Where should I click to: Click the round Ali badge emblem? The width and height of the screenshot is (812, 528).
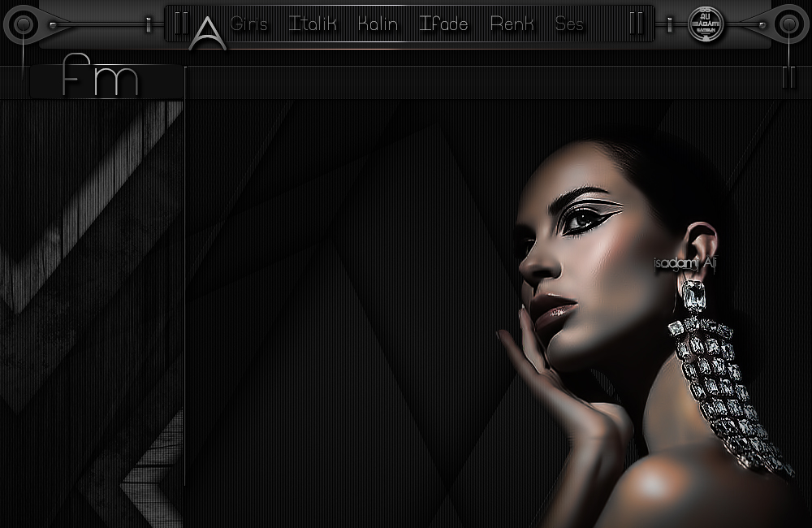point(706,24)
